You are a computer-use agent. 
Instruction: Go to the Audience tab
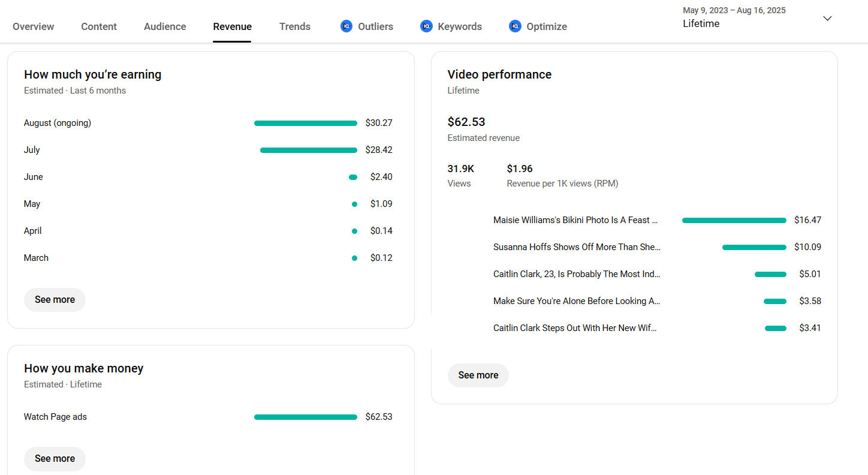pos(165,26)
